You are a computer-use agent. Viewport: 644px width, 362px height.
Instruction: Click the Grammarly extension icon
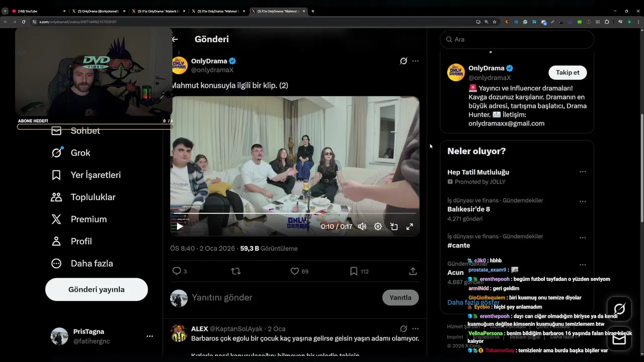525,22
